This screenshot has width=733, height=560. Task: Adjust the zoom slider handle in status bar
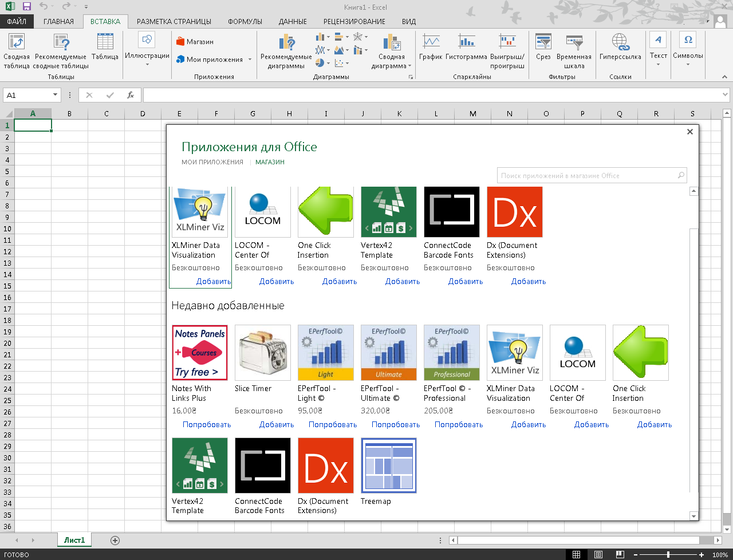668,554
